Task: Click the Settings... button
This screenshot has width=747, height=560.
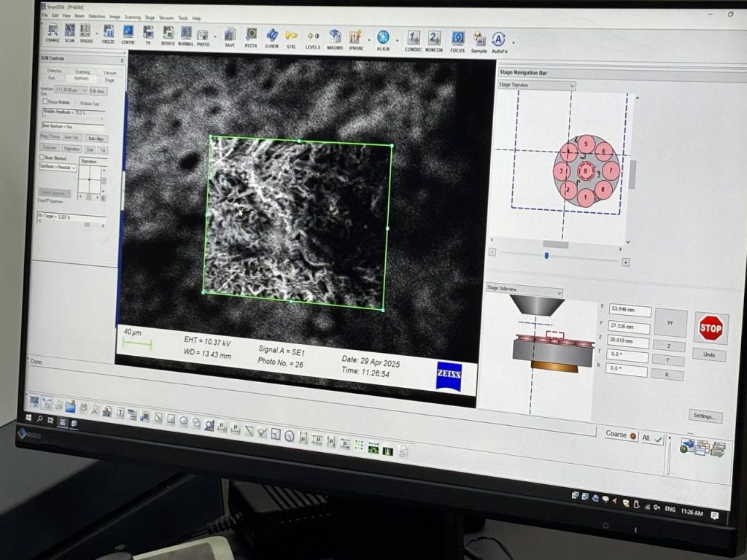Action: [x=705, y=416]
